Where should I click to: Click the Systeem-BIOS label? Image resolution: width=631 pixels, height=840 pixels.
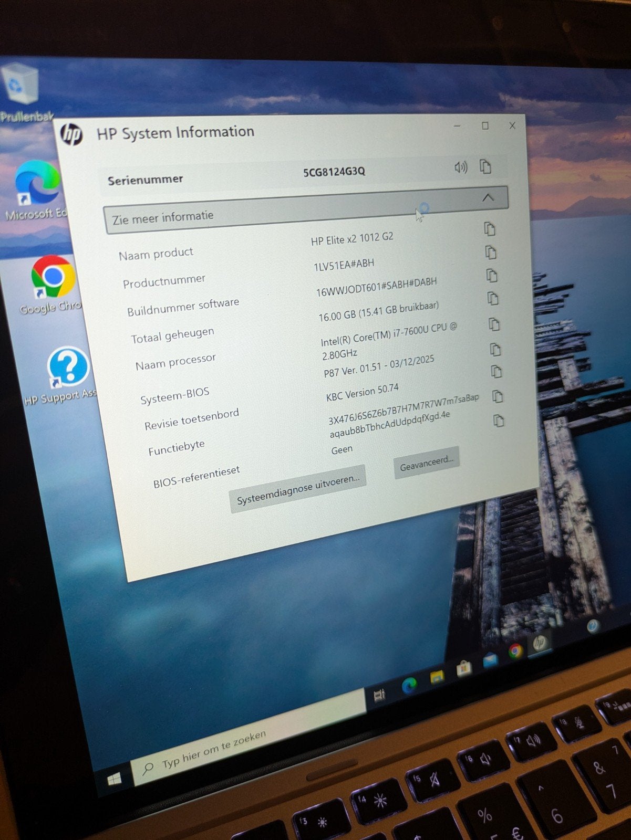174,395
